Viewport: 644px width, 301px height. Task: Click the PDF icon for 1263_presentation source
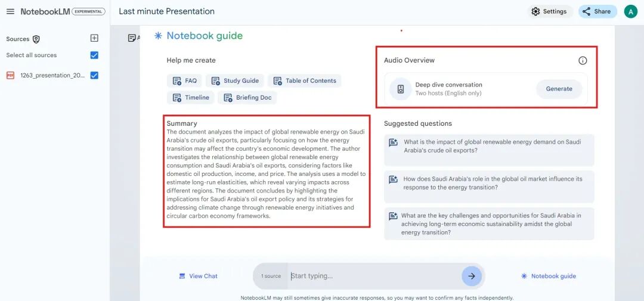(10, 76)
